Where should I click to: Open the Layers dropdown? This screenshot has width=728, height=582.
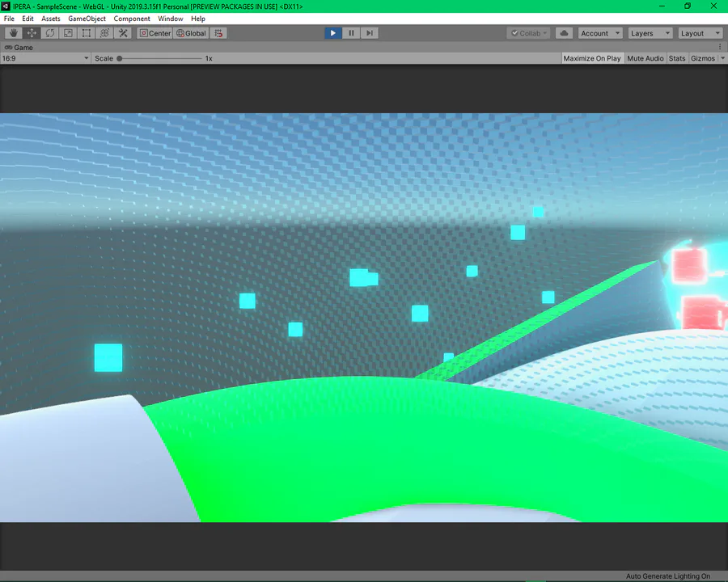point(650,33)
